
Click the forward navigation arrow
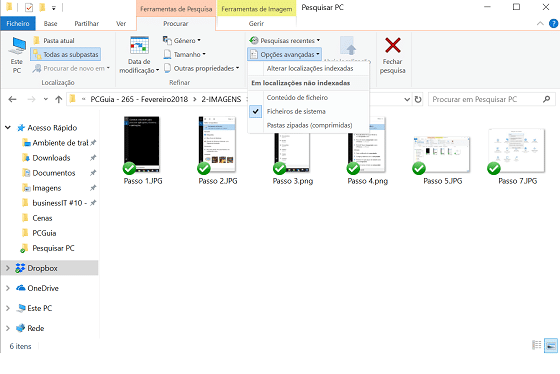point(31,99)
